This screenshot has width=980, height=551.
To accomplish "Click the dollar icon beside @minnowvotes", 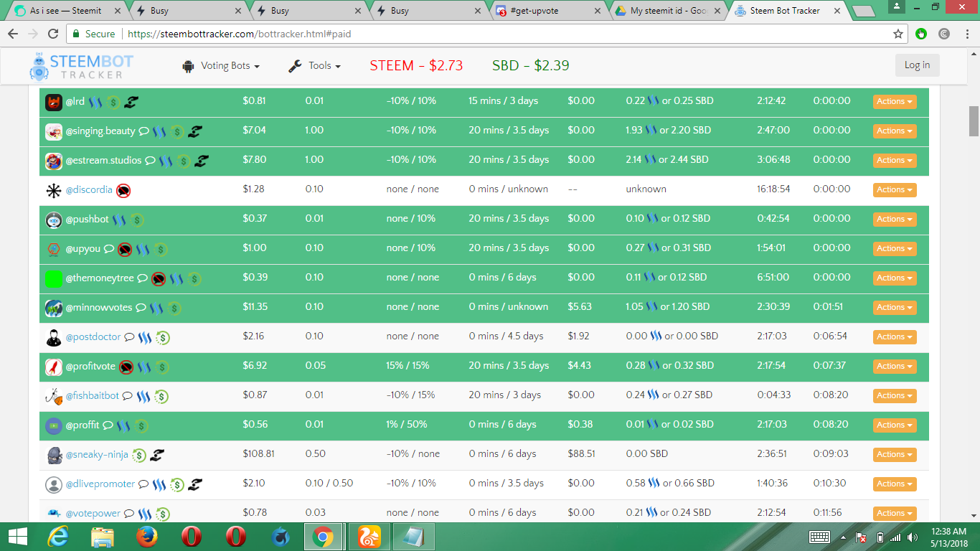I will (x=174, y=309).
